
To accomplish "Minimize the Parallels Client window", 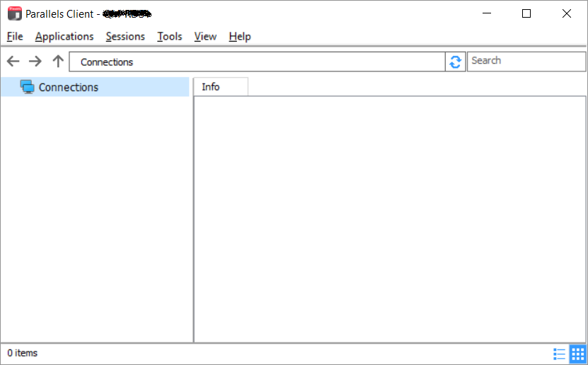I will (x=487, y=13).
